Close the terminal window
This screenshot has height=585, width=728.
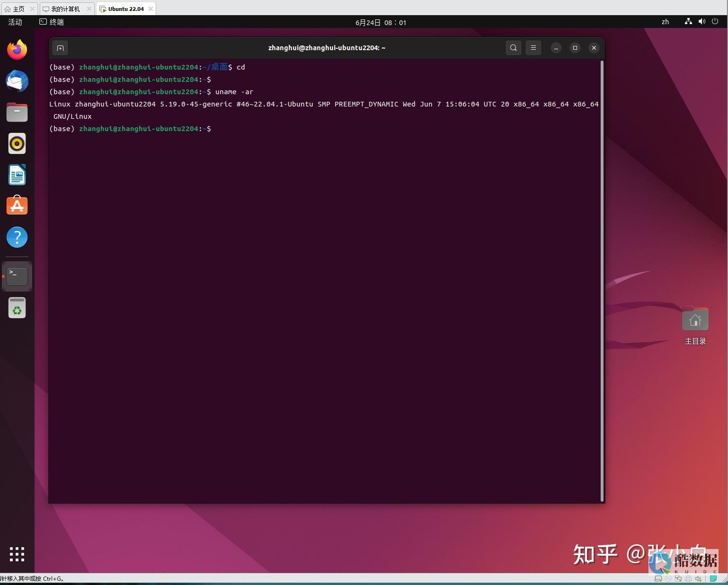[x=594, y=48]
